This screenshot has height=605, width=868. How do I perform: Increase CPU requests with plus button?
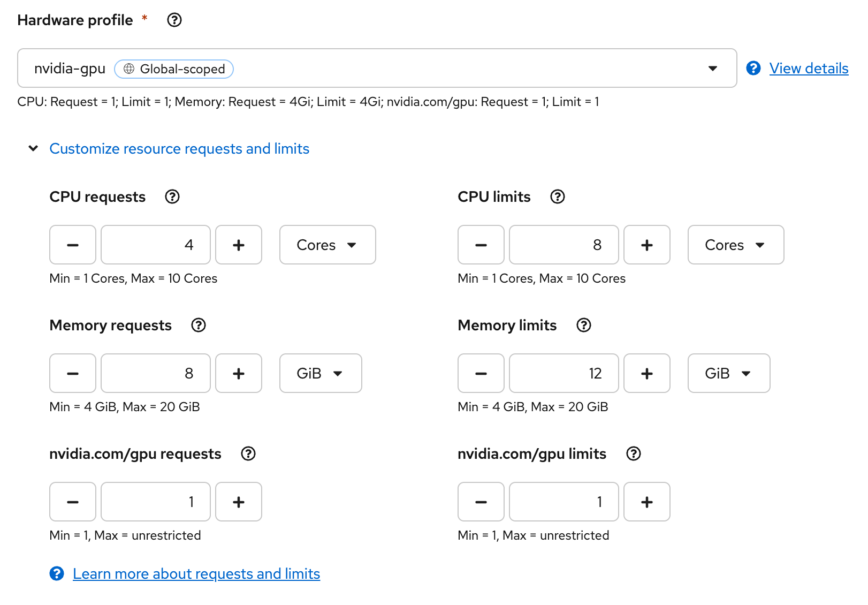(x=239, y=245)
